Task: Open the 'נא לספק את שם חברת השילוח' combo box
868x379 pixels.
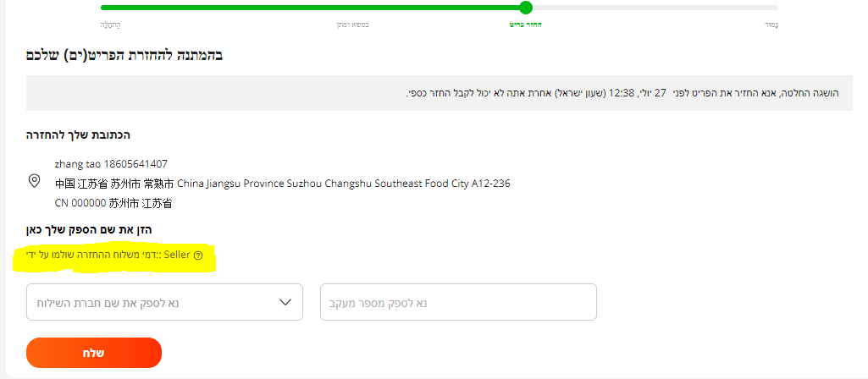Action: 164,302
